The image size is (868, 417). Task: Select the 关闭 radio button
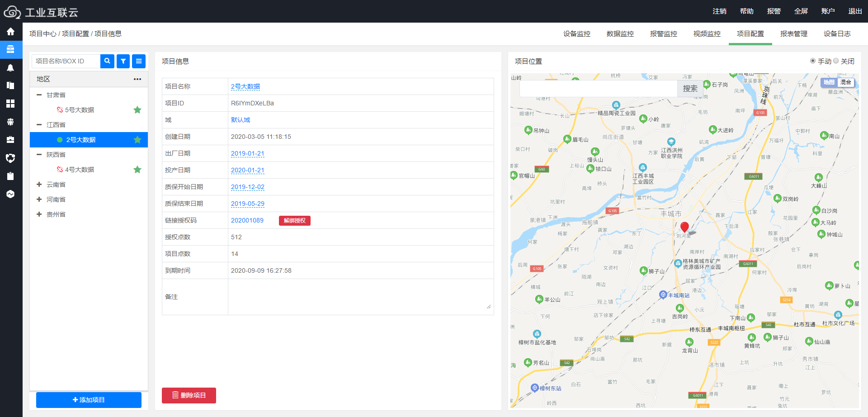(x=836, y=61)
